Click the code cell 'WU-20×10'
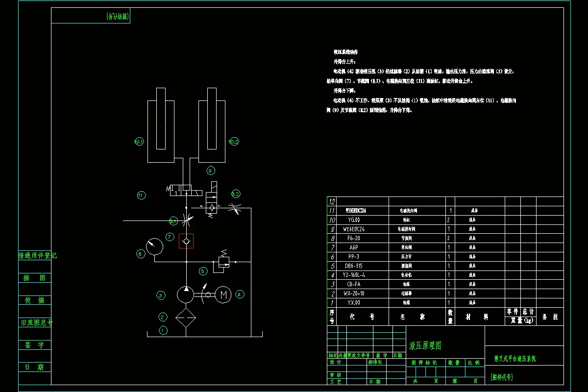Screen dimensions: 588x392 click(354, 294)
